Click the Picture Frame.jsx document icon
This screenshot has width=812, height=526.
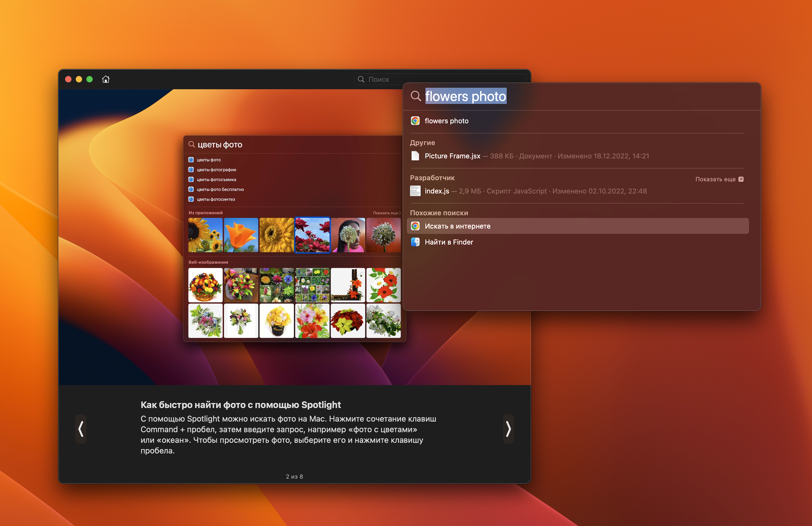tap(415, 156)
